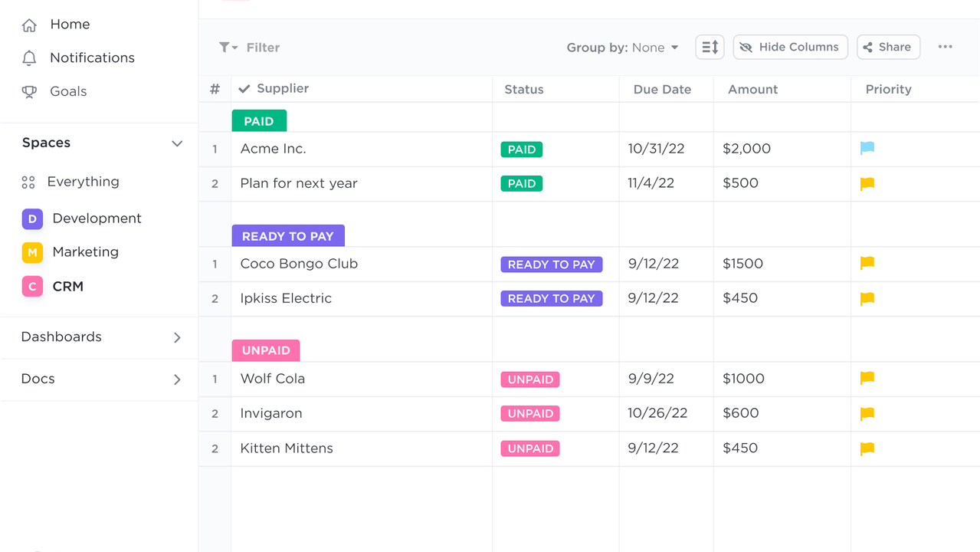Open Home from the sidebar
The image size is (980, 552).
click(x=69, y=24)
